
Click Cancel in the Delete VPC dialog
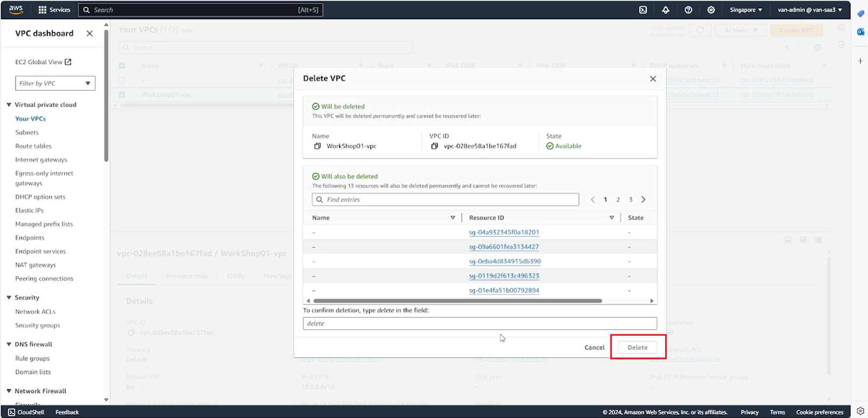point(595,348)
